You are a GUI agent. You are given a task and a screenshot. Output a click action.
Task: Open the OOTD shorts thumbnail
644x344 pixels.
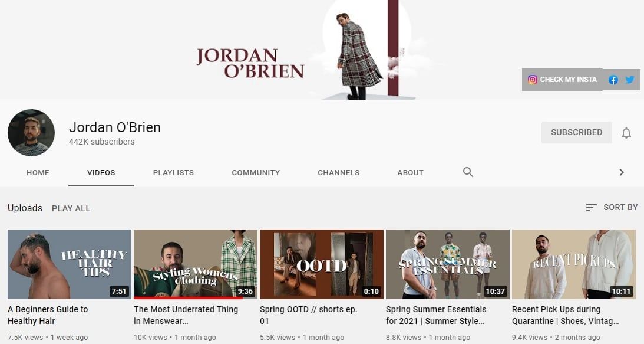pos(322,264)
